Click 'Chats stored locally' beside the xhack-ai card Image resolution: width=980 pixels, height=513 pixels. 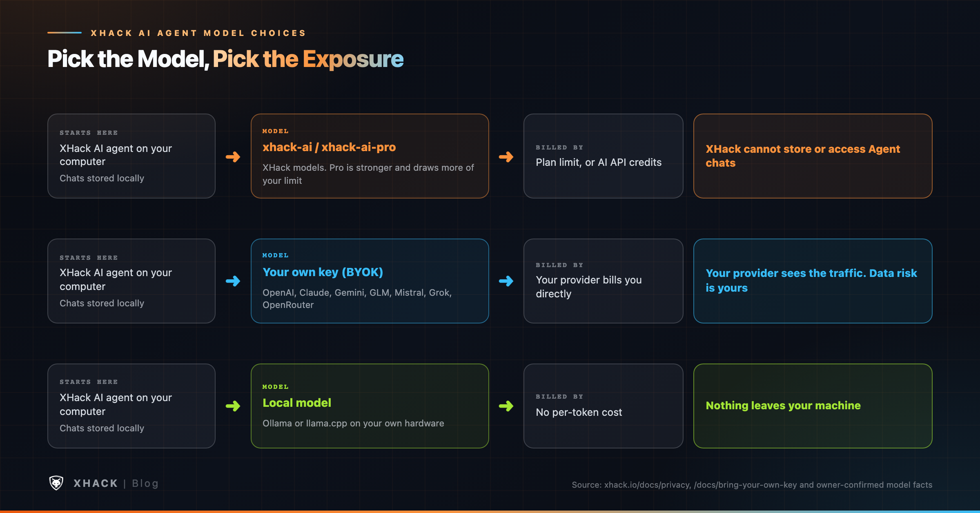[102, 178]
